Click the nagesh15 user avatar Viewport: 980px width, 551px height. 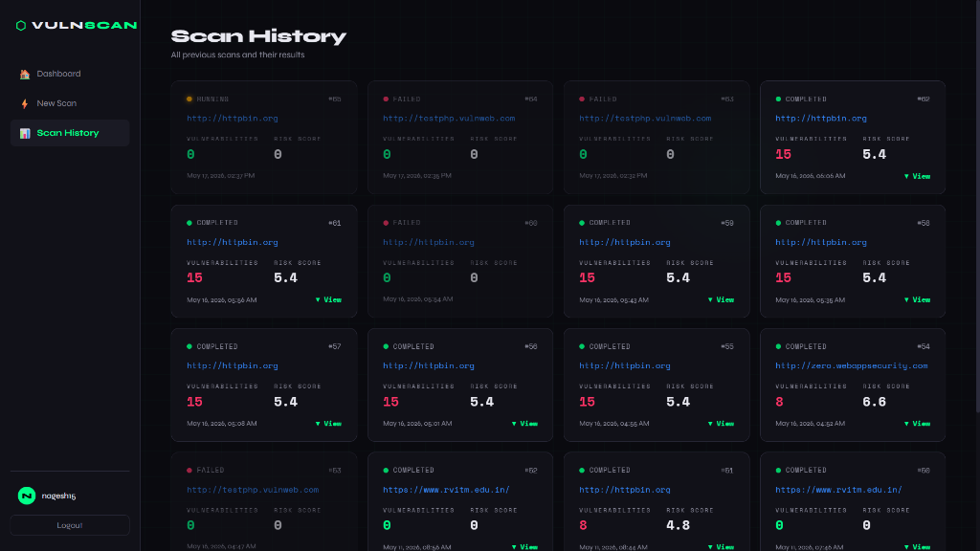26,496
